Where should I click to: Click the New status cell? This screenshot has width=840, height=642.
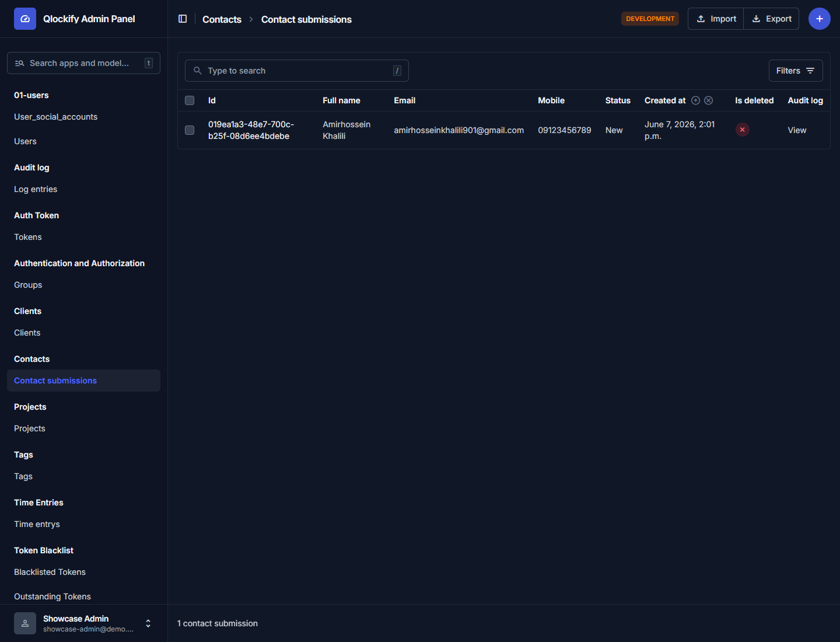pos(614,130)
